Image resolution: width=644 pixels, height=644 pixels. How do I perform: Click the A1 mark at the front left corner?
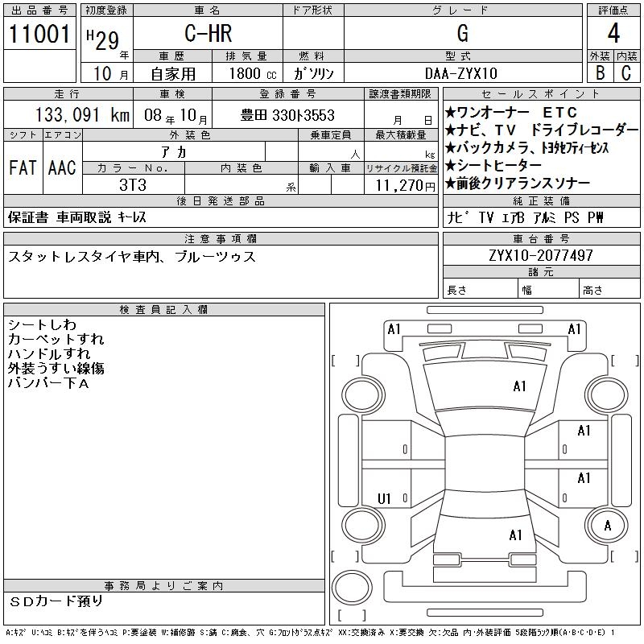point(394,329)
